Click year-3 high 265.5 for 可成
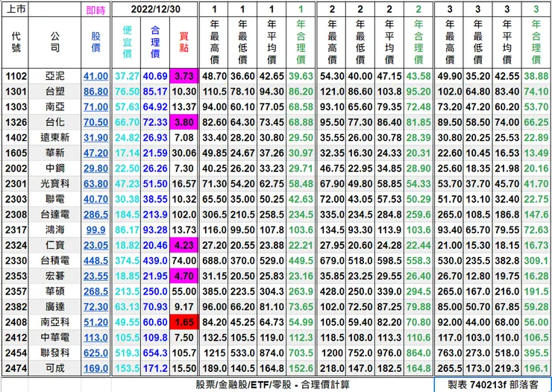 click(450, 368)
